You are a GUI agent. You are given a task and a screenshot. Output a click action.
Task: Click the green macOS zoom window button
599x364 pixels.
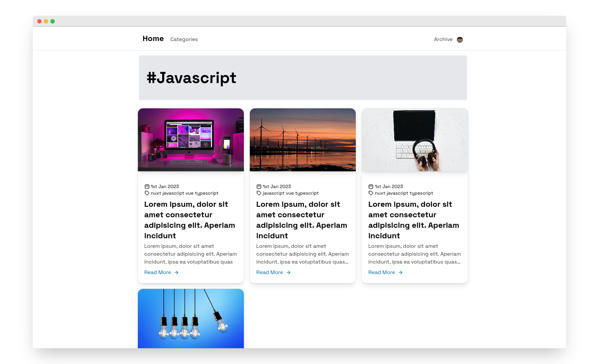53,21
